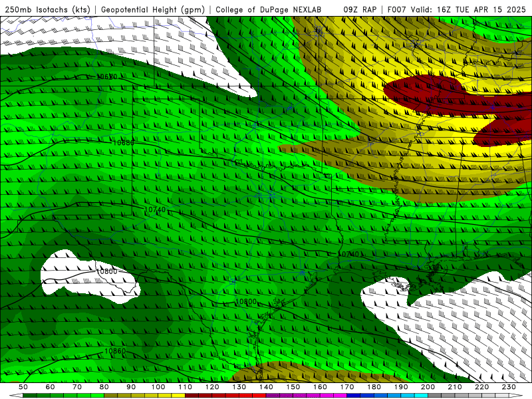Click the 10620 height contour label
Screen dimensions: 532x399
coord(107,76)
